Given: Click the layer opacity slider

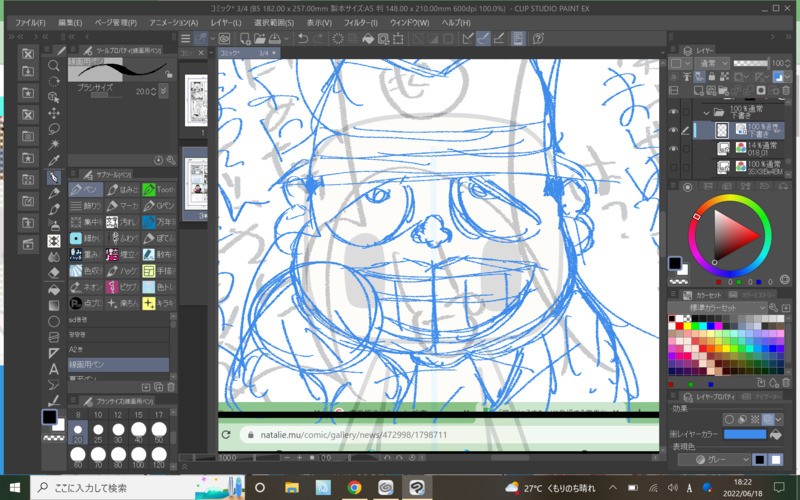Looking at the screenshot, I should coord(751,63).
